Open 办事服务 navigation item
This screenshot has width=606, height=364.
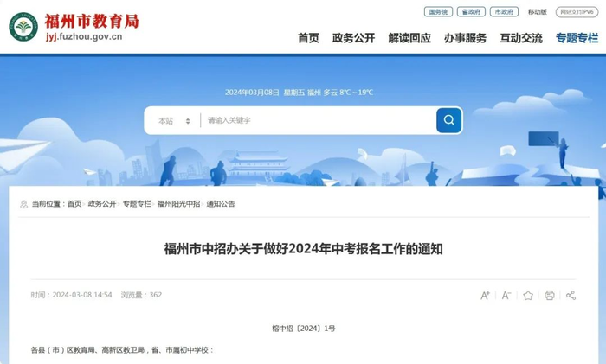tap(466, 38)
